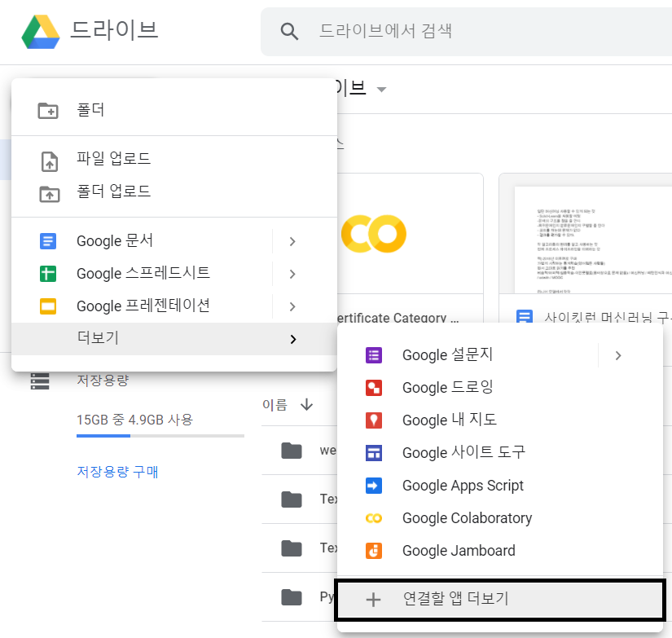The image size is (672, 638).
Task: Expand the Google 프레젠테이션 submenu arrow
Action: point(292,306)
